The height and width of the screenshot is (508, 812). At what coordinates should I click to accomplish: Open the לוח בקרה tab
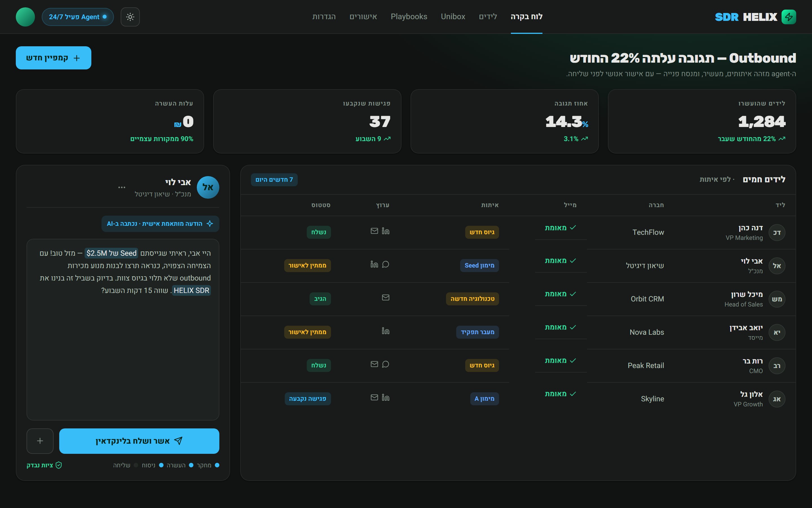coord(526,17)
